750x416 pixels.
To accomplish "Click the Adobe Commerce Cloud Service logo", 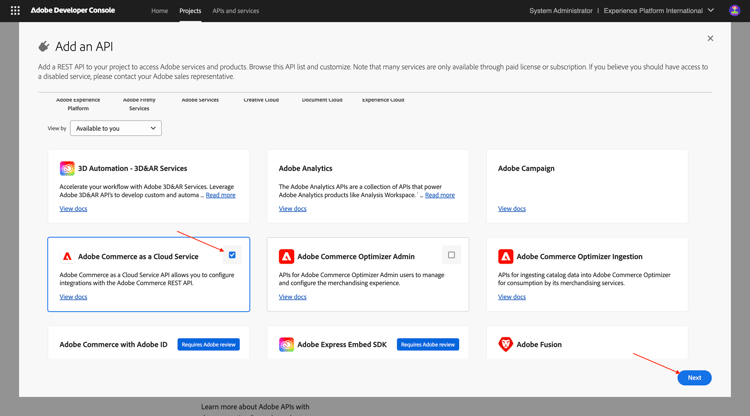I will point(67,256).
